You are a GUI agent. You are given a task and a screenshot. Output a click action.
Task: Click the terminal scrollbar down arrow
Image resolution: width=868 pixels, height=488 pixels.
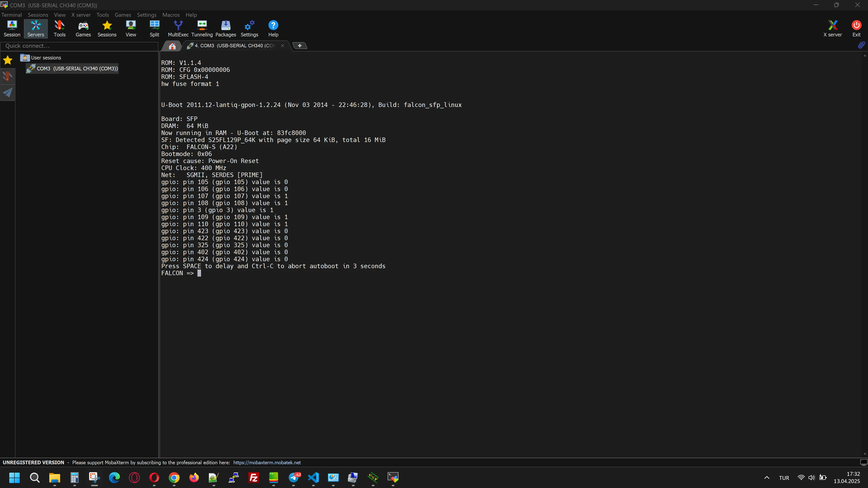point(865,454)
